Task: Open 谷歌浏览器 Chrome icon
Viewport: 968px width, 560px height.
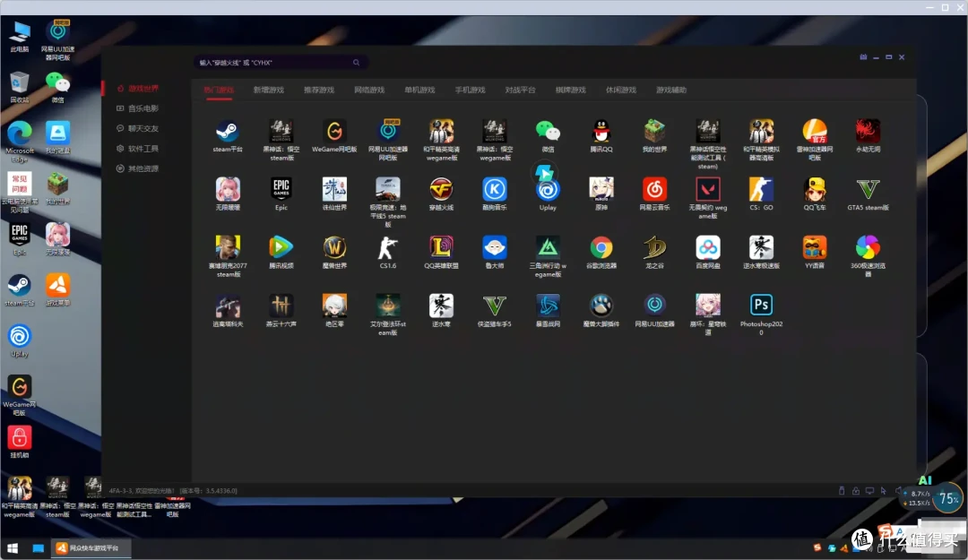Action: click(601, 247)
